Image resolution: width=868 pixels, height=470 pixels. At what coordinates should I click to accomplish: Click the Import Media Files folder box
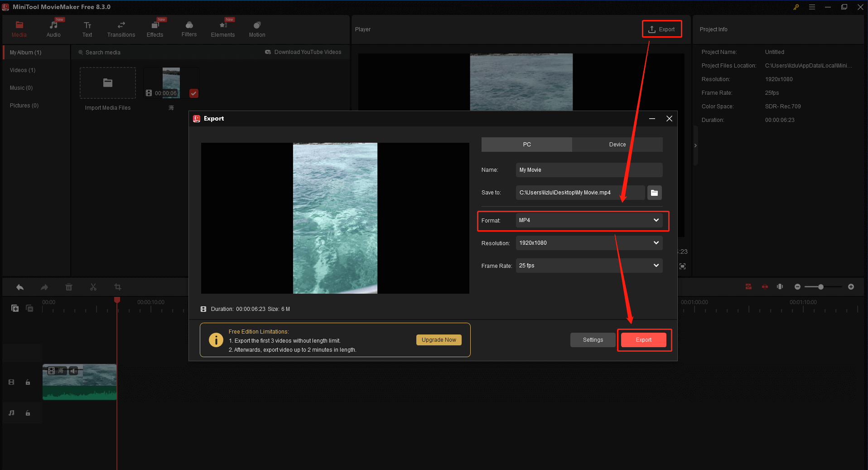click(108, 83)
